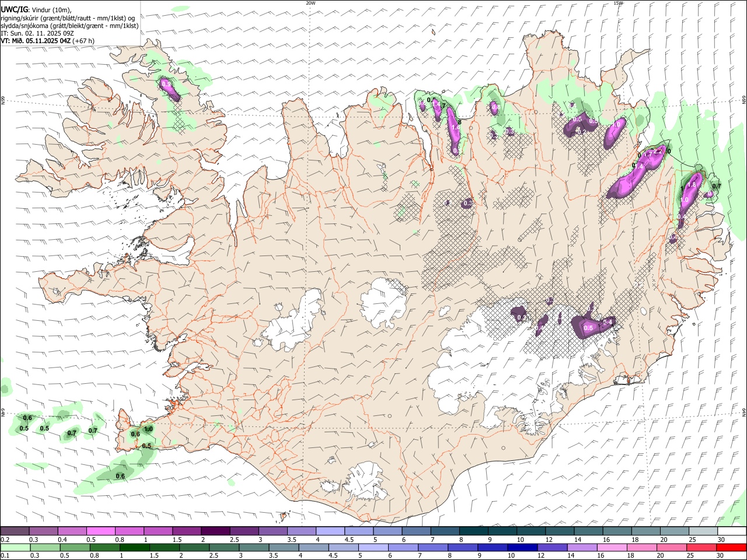
Task: Click the deep blue 10 rain legend swatch
Action: [522, 547]
